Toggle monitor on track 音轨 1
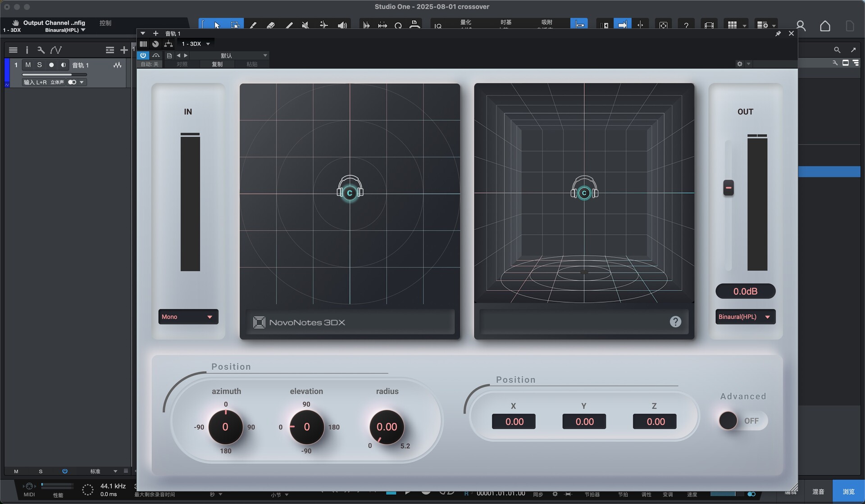This screenshot has height=504, width=865. [63, 65]
